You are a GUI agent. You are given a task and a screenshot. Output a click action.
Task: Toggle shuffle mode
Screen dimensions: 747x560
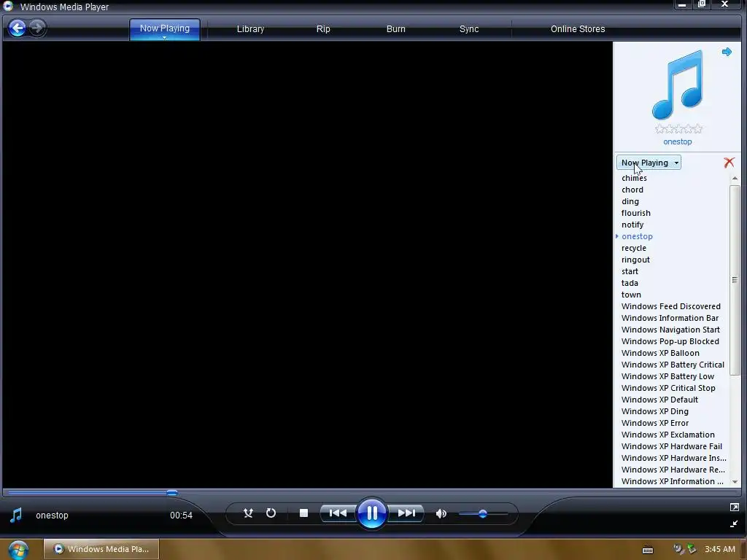coord(248,513)
